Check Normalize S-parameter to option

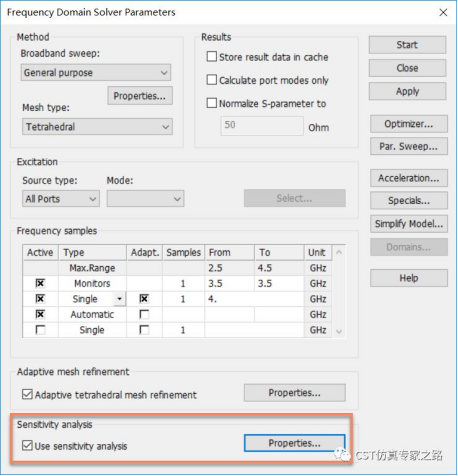coord(212,103)
